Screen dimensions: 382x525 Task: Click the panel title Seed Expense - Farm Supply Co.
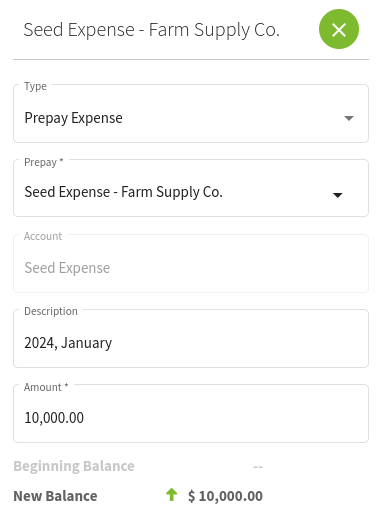click(x=151, y=30)
